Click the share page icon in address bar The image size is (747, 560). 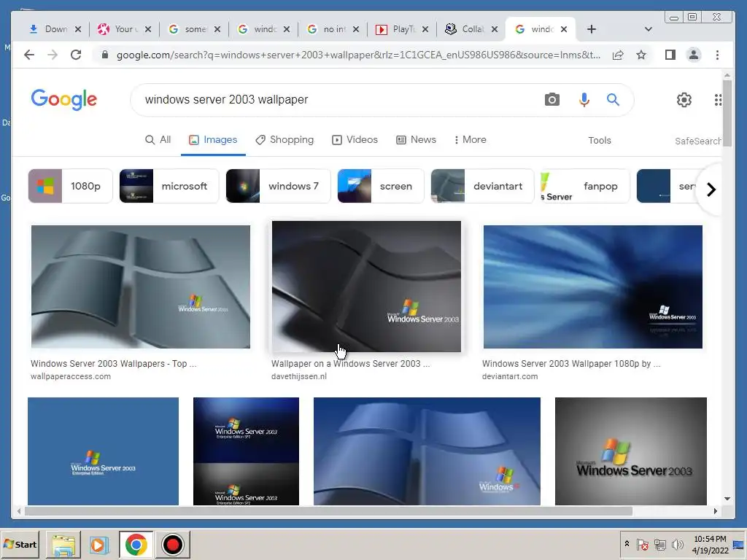pos(618,55)
